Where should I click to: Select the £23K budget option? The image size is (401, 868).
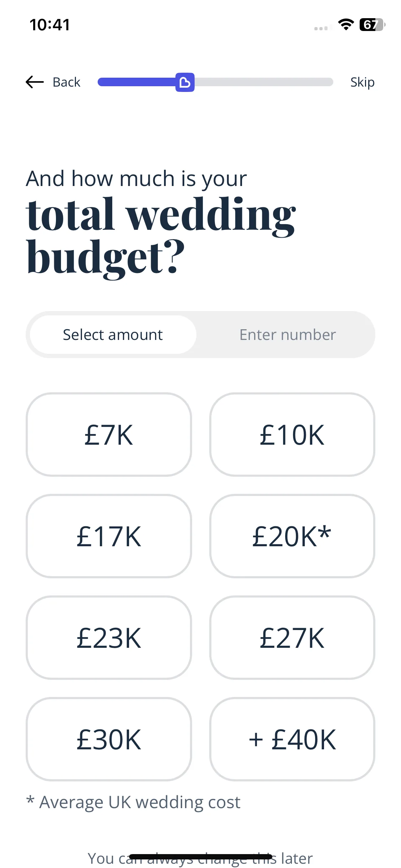109,638
